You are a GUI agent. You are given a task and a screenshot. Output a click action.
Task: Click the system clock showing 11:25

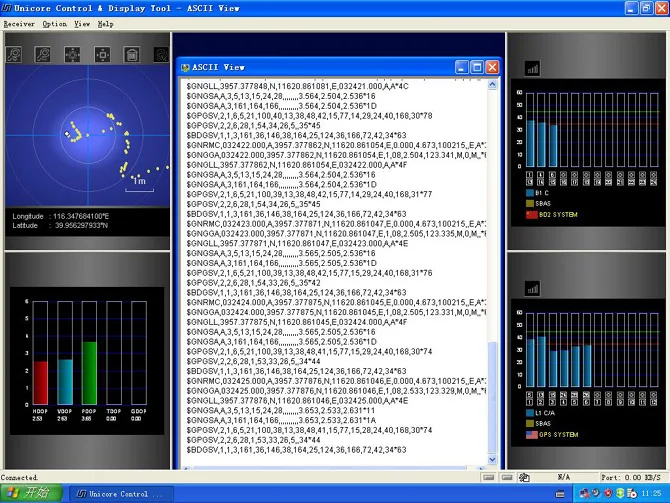coord(651,494)
